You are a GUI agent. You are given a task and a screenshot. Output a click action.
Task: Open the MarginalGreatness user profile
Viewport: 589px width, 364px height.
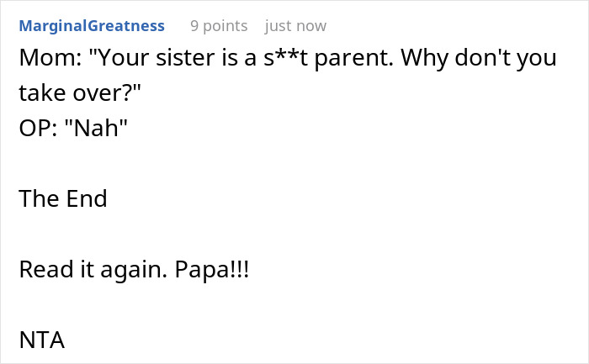pos(92,26)
